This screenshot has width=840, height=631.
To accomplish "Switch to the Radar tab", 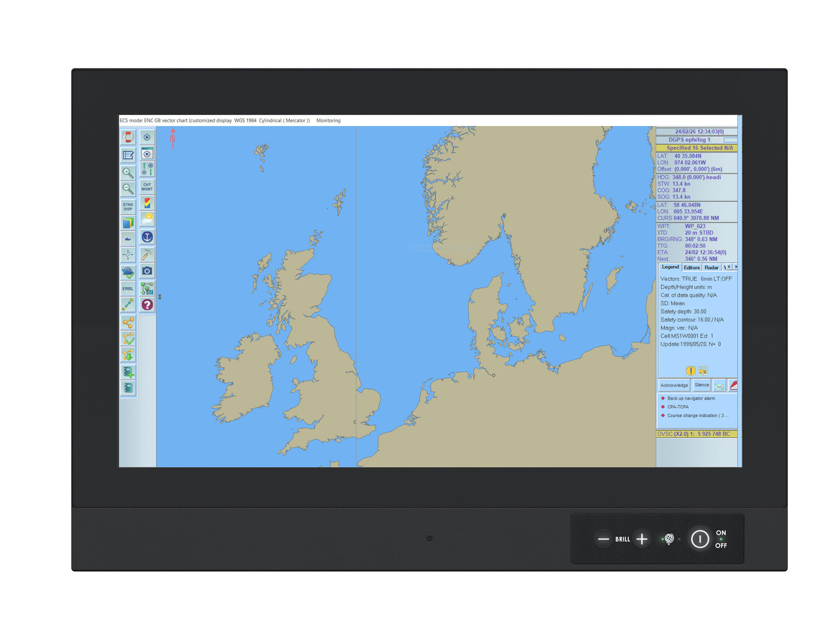I will tap(711, 268).
